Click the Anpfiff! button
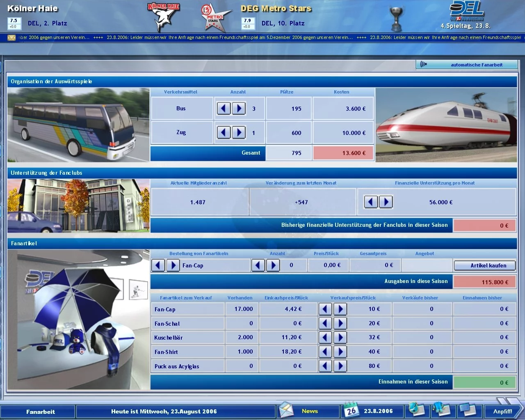525x420 pixels. click(x=503, y=411)
